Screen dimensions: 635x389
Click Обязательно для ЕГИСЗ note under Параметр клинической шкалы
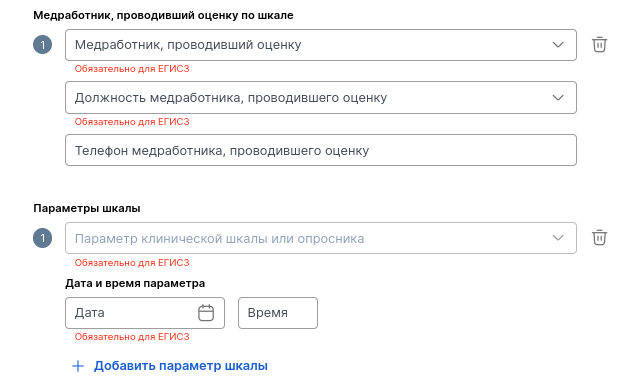[132, 263]
